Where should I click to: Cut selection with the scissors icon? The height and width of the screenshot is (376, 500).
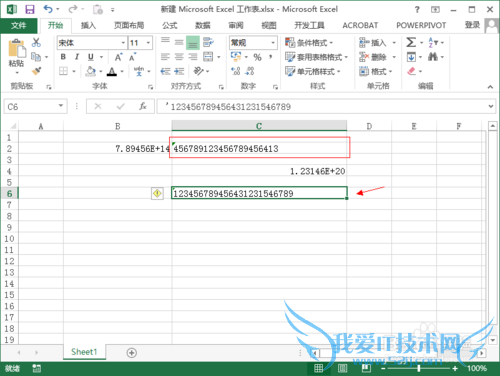[36, 42]
